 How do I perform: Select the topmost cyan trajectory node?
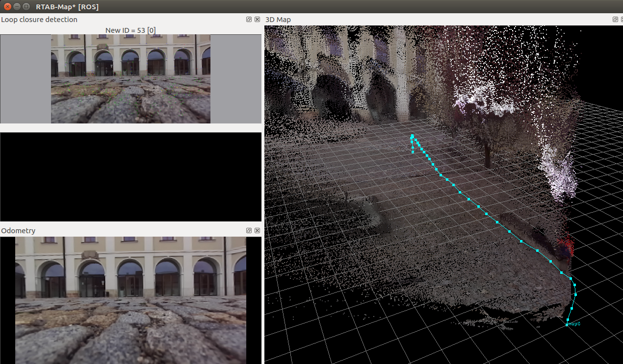[413, 136]
